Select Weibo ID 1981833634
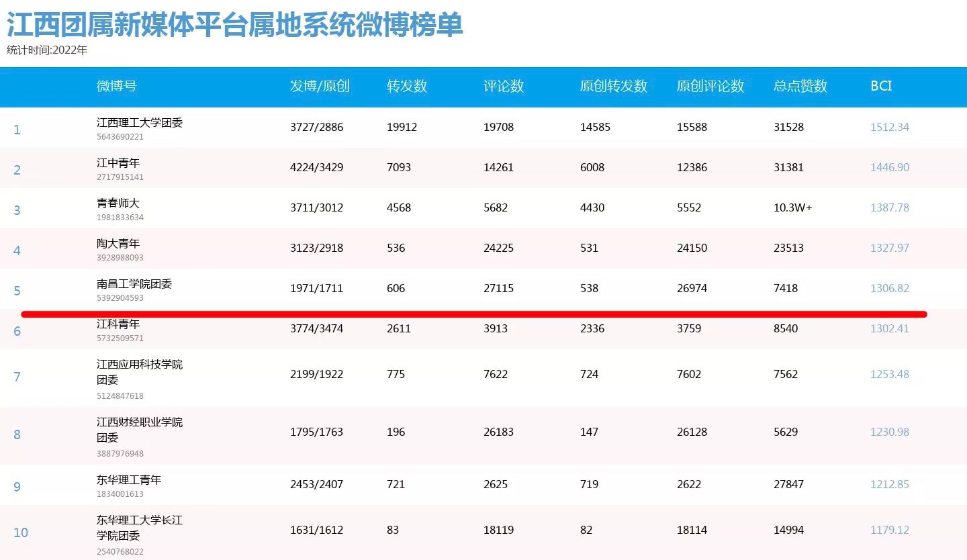Image resolution: width=967 pixels, height=560 pixels. 120,218
